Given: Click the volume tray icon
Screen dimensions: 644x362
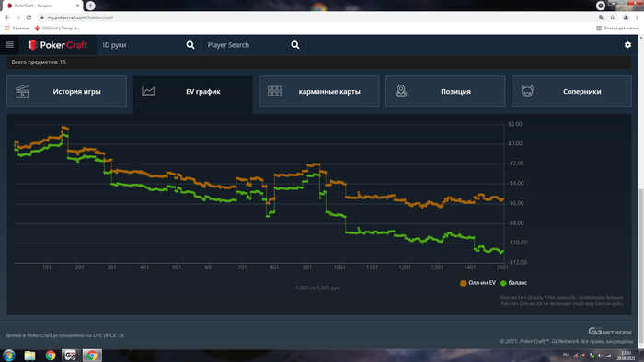Looking at the screenshot, I should (x=600, y=356).
